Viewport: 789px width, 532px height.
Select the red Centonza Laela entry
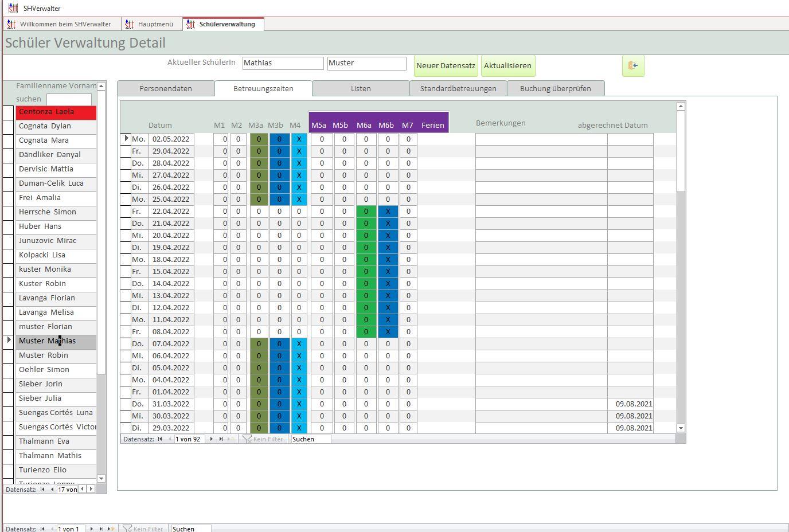[56, 112]
